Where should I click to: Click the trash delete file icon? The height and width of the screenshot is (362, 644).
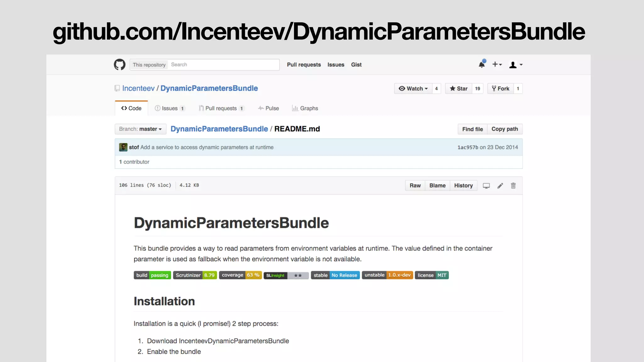pos(513,186)
